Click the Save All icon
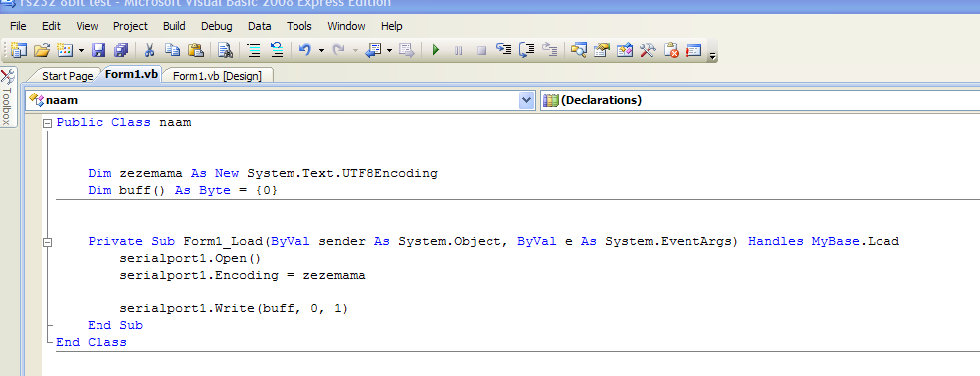 121,50
